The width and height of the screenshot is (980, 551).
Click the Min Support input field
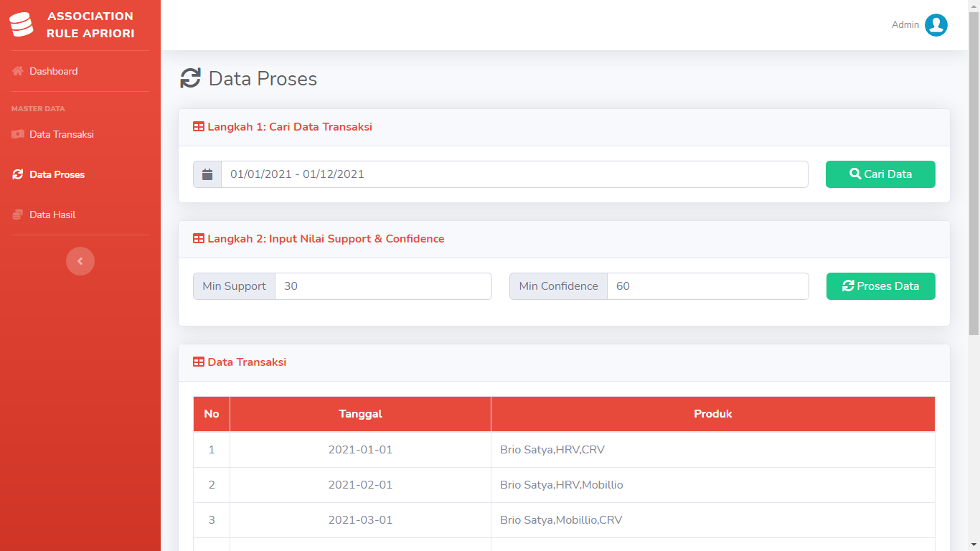[x=383, y=286]
